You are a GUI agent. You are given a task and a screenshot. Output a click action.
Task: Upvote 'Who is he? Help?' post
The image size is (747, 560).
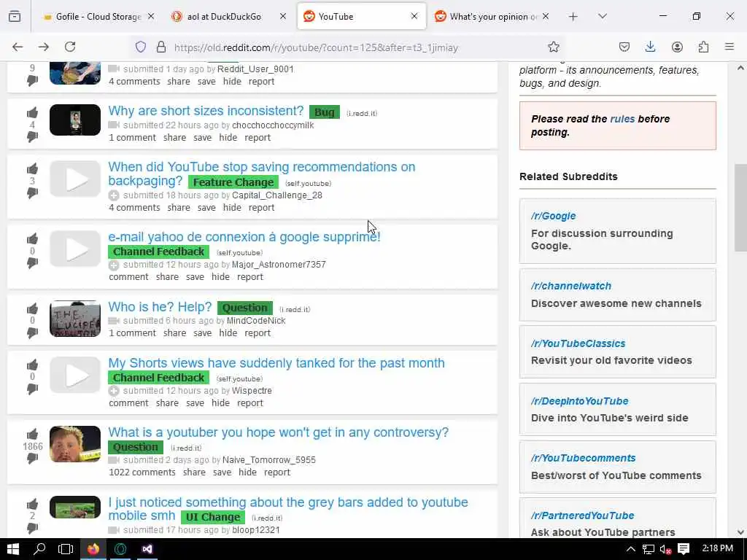32,308
